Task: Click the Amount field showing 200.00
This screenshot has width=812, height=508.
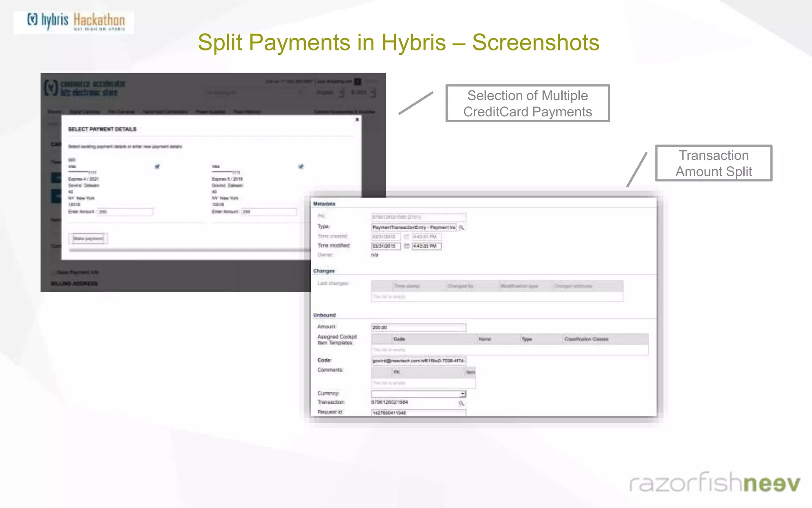Action: click(x=418, y=328)
